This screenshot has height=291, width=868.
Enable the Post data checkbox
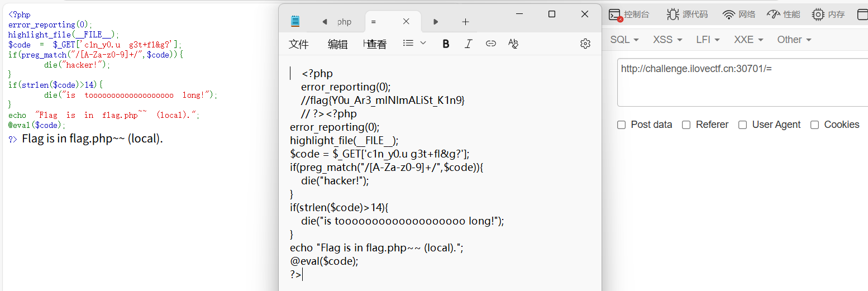(621, 125)
